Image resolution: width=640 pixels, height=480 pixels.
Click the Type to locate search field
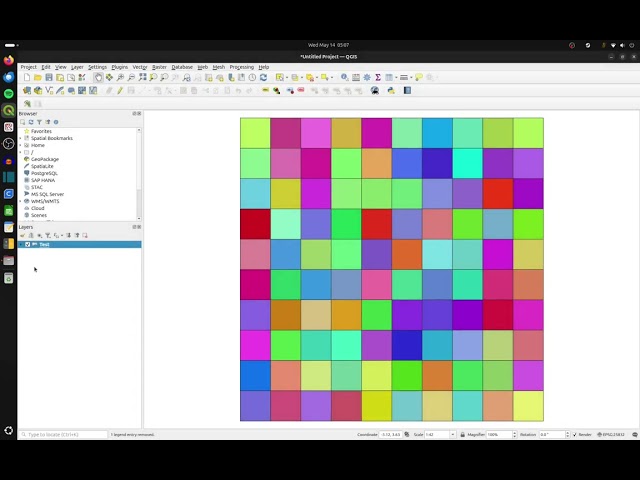tap(64, 434)
